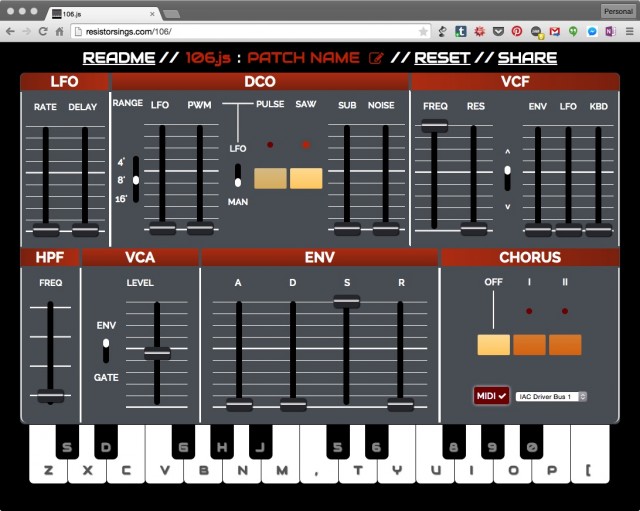Click the RESET link
Viewport: 640px width, 511px height.
(441, 58)
